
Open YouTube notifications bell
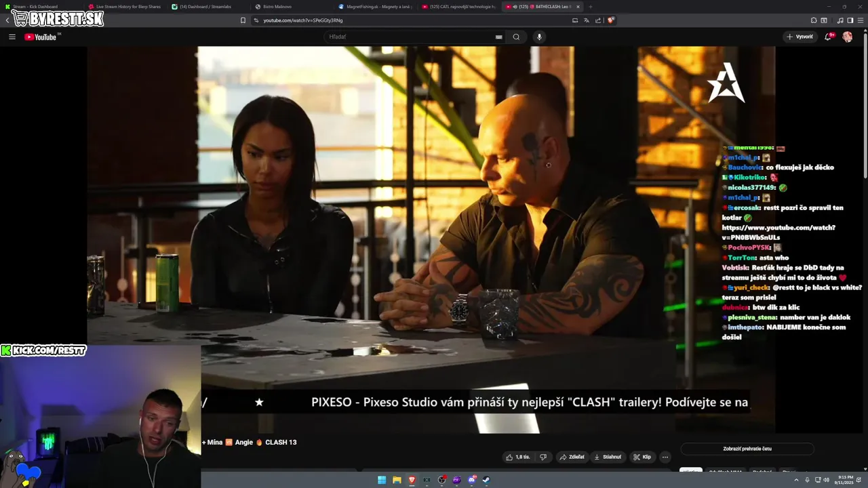(x=828, y=37)
